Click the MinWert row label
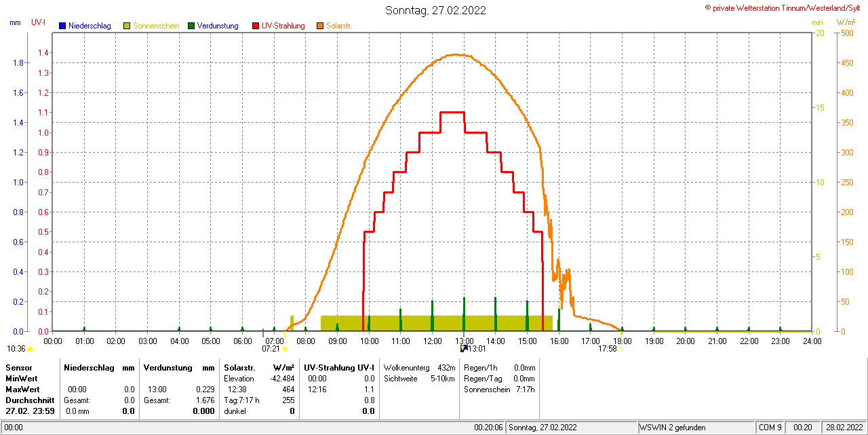The width and height of the screenshot is (868, 435). tap(21, 378)
